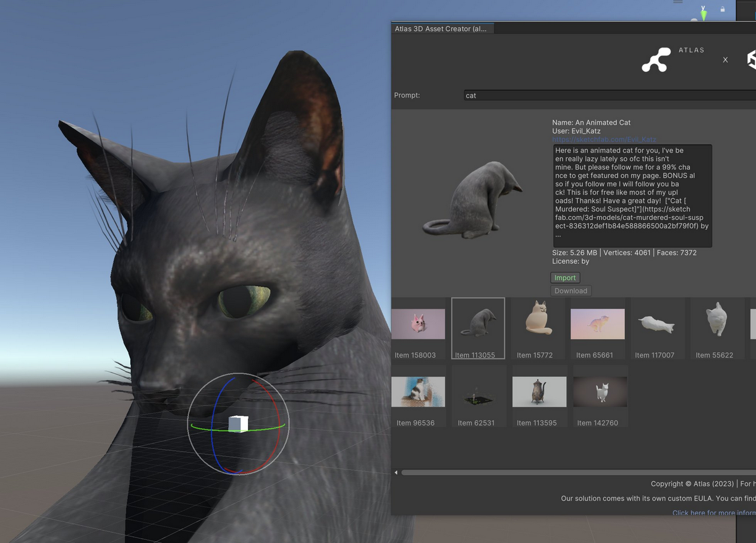Click the Atlas logo icon
The width and height of the screenshot is (756, 543).
(656, 60)
